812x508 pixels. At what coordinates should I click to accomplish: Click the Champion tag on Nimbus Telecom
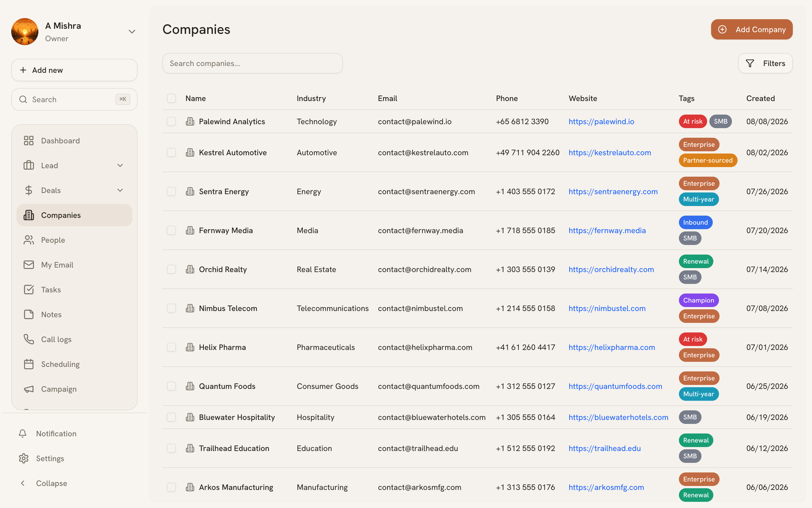click(x=699, y=300)
